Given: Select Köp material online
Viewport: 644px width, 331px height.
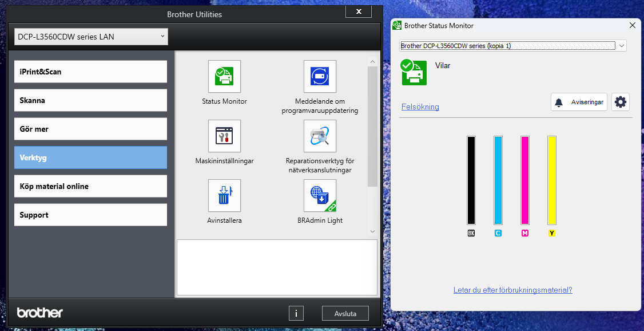Looking at the screenshot, I should (91, 186).
